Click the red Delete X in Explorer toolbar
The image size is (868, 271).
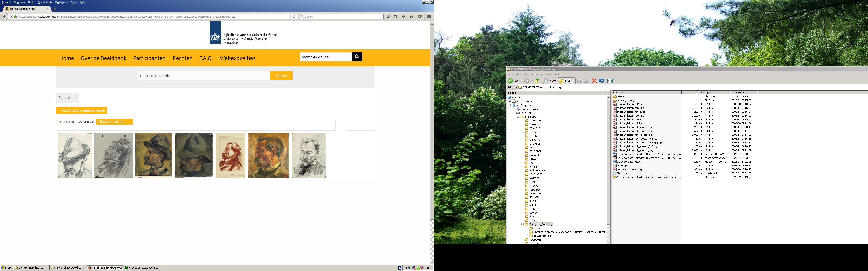[594, 81]
